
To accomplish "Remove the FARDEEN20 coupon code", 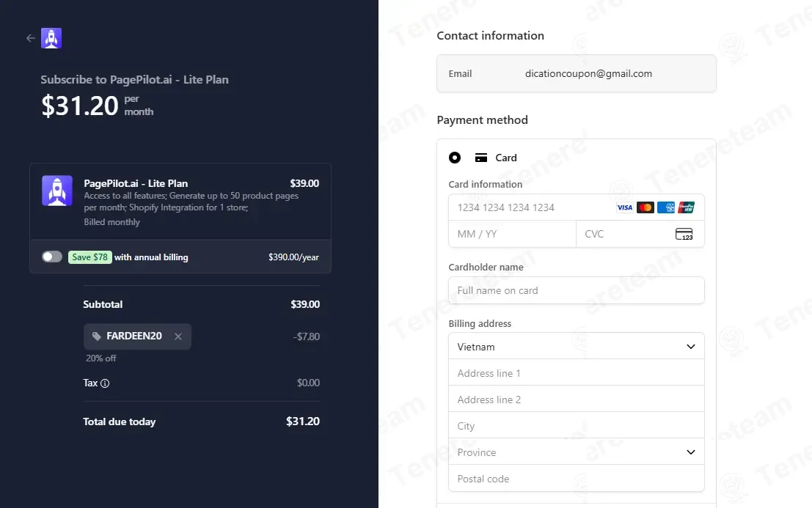I will 178,336.
